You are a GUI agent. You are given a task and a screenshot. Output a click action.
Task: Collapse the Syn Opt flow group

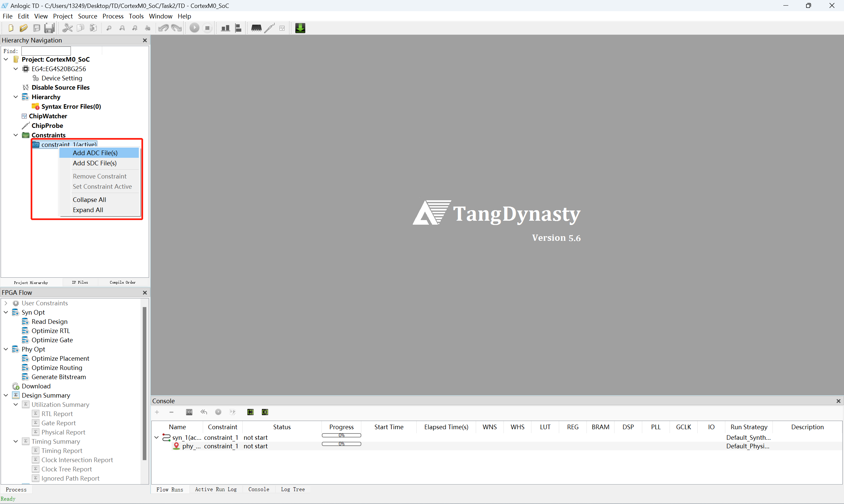6,312
